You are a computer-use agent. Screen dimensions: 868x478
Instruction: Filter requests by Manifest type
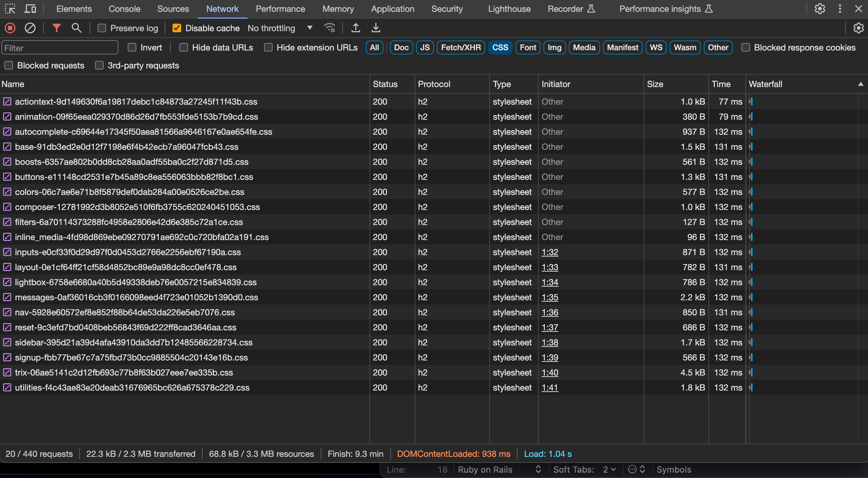click(623, 47)
